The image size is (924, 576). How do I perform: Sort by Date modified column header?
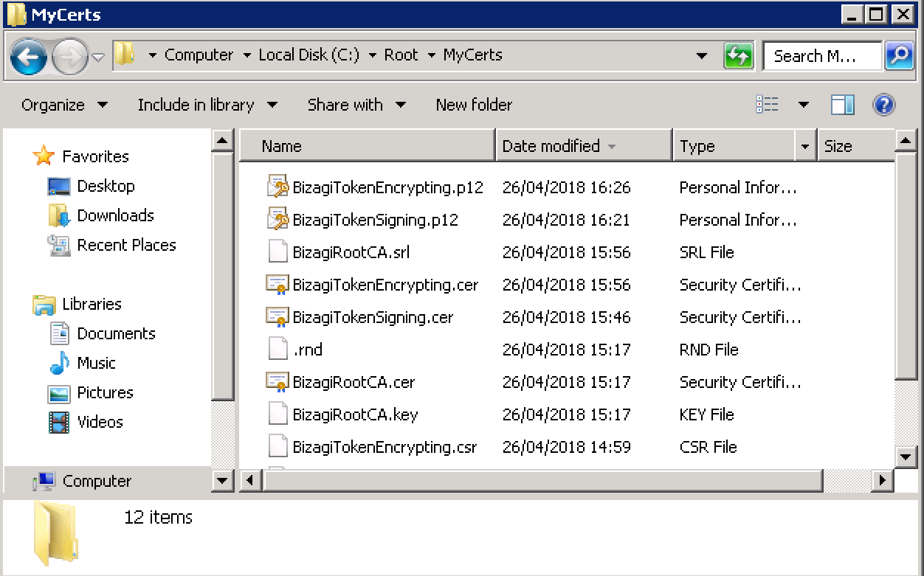coord(584,145)
